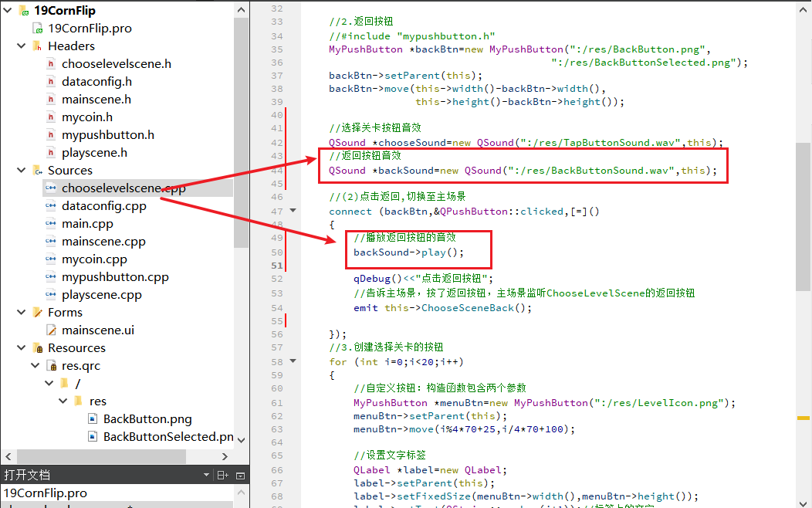Click the QSound *backSound declaration line

(x=523, y=171)
